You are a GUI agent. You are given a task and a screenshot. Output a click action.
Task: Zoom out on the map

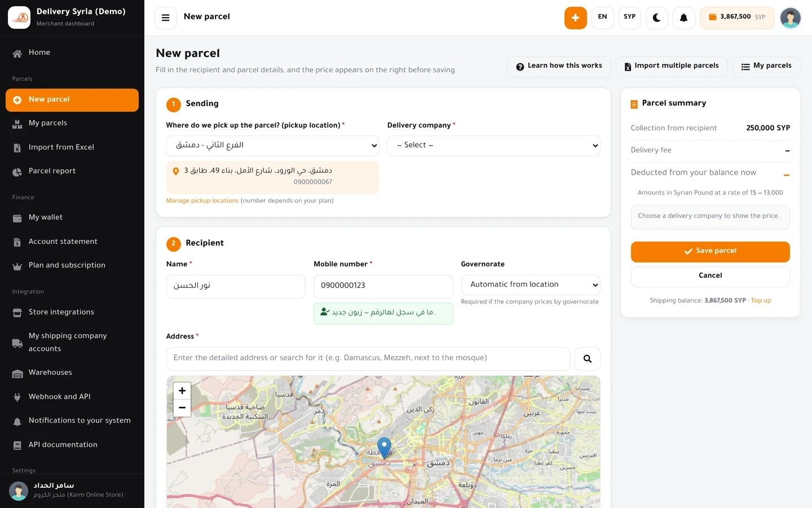coord(182,408)
